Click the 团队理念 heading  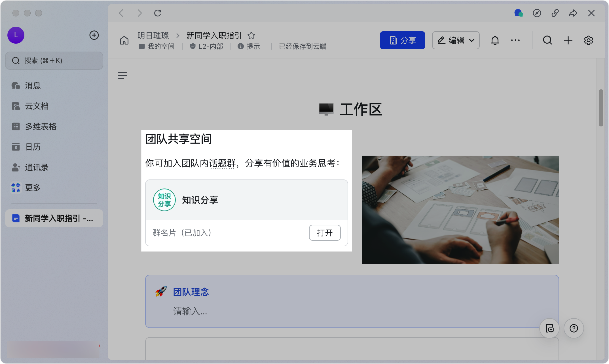pos(191,292)
